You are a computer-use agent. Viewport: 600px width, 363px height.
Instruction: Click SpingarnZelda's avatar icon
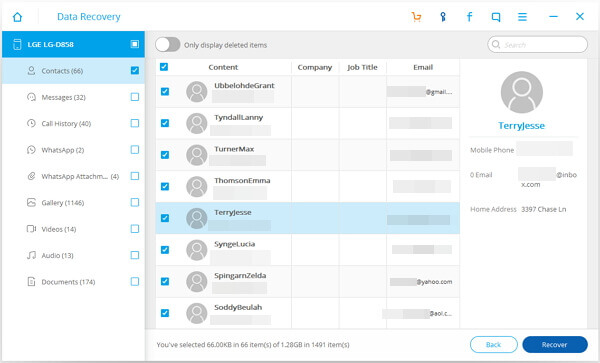click(197, 282)
